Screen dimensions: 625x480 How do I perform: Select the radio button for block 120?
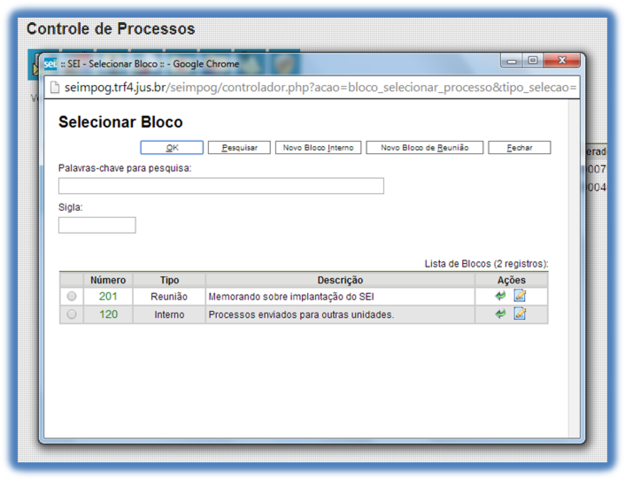click(71, 314)
